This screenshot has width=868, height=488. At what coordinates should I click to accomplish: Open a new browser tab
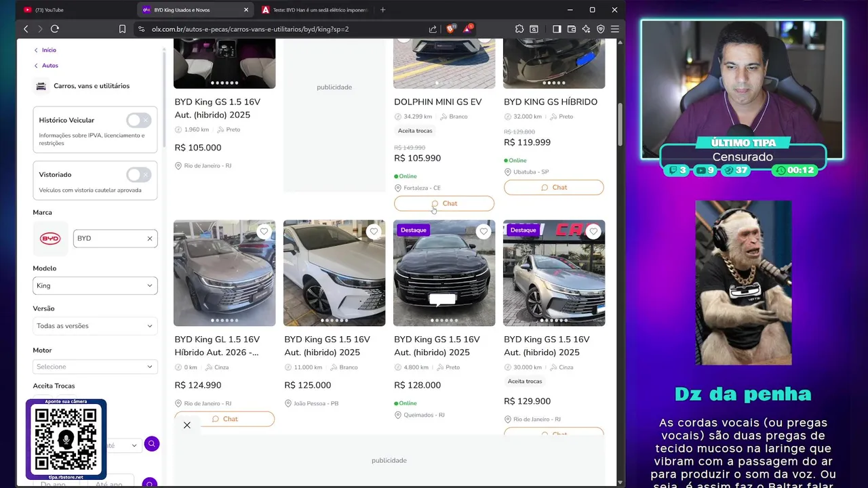[x=382, y=9]
